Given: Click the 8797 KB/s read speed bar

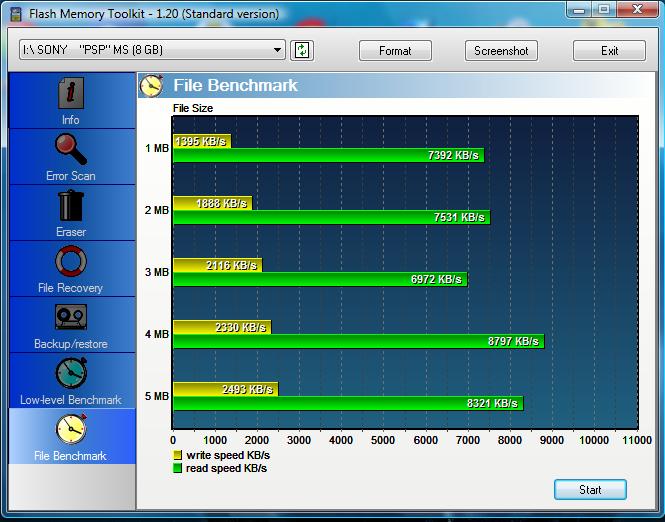Looking at the screenshot, I should point(358,341).
